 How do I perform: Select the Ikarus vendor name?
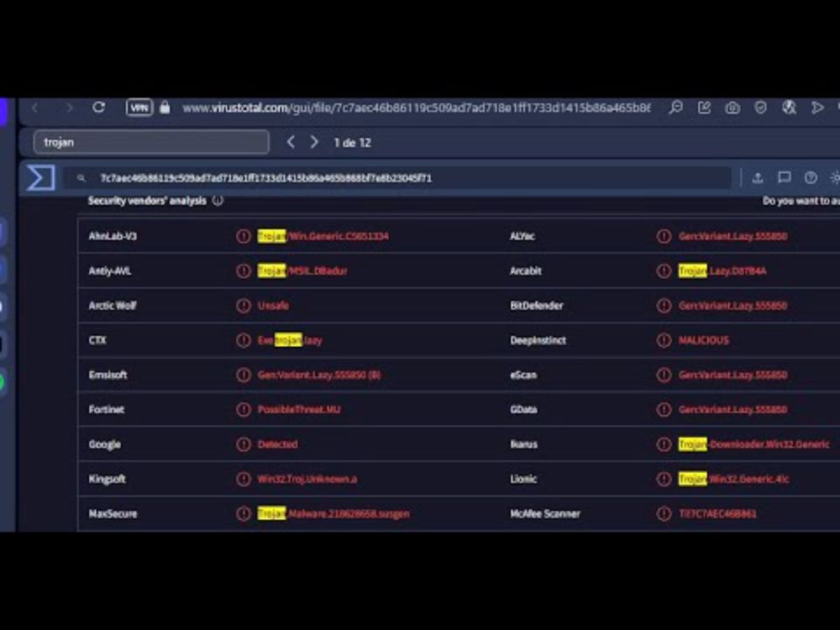(x=523, y=444)
